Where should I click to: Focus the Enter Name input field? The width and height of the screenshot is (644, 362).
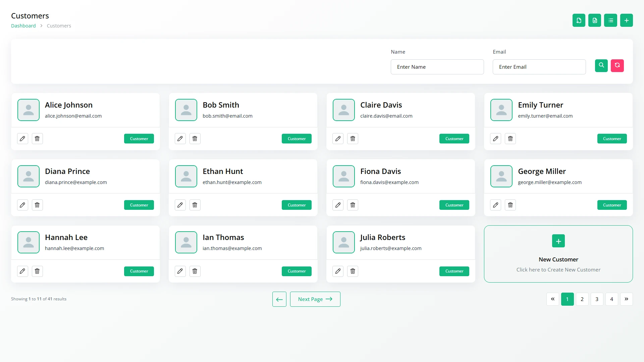(x=437, y=67)
